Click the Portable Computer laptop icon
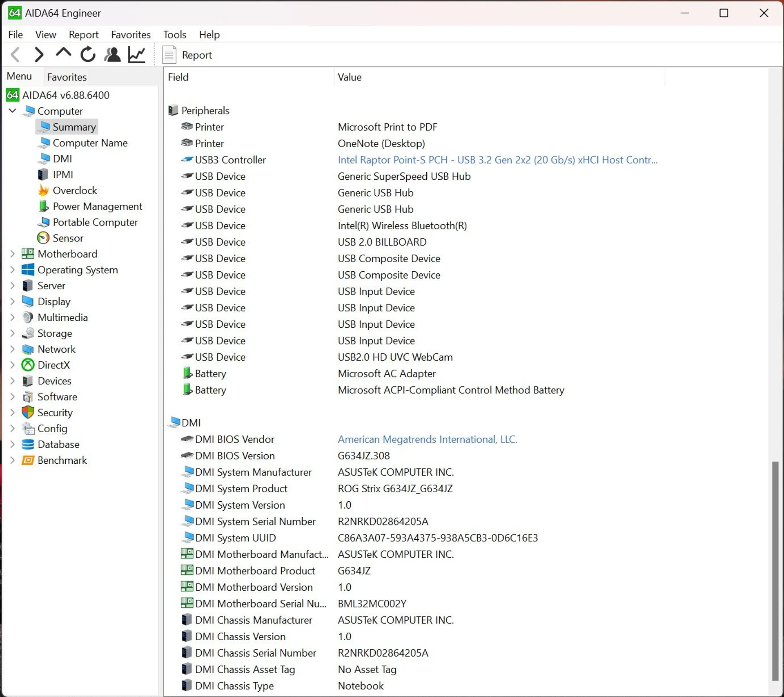784x697 pixels. pos(44,222)
